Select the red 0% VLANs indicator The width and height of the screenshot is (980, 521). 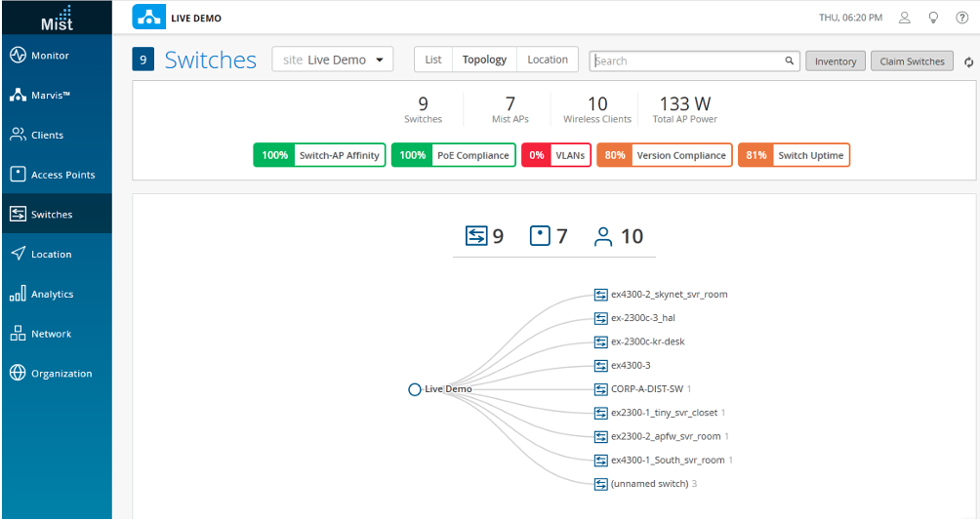555,155
